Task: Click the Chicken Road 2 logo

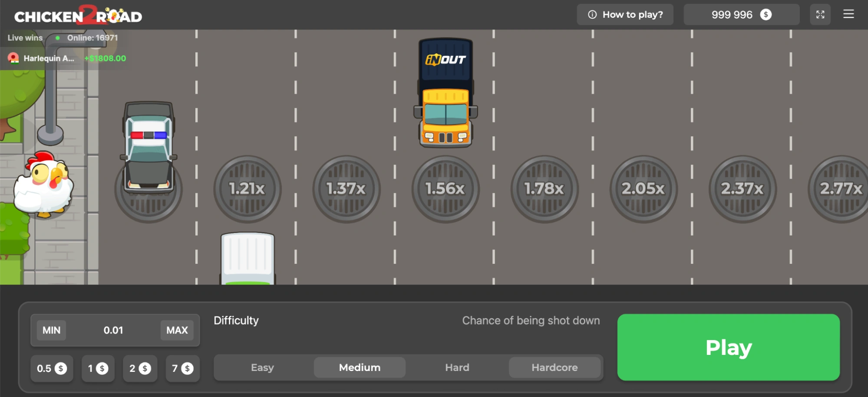Action: point(78,16)
